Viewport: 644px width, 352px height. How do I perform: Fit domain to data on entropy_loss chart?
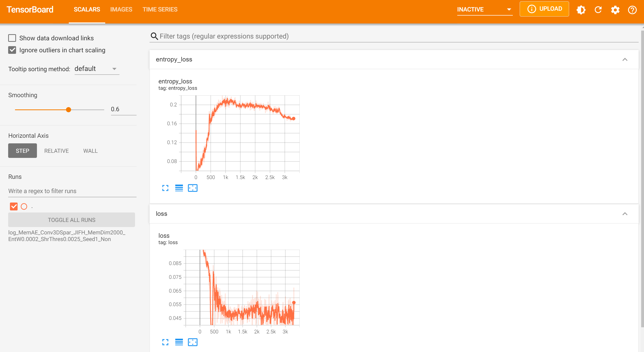(x=193, y=188)
